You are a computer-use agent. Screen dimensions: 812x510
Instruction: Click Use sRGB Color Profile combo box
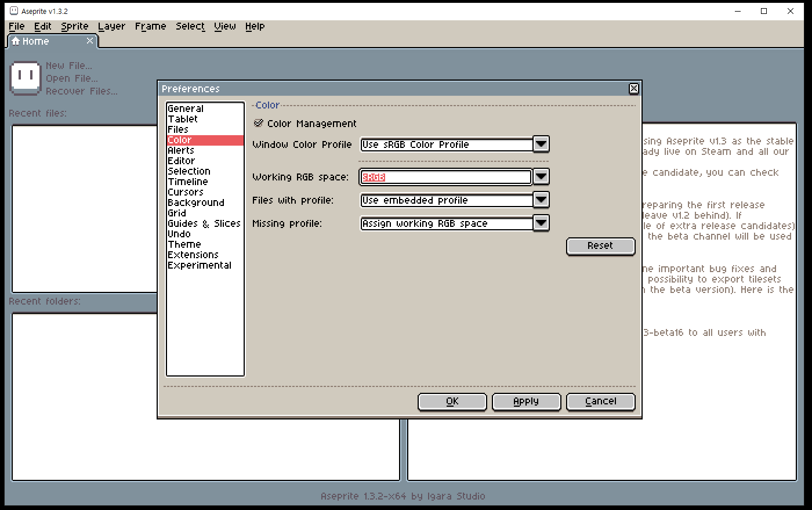[x=447, y=144]
